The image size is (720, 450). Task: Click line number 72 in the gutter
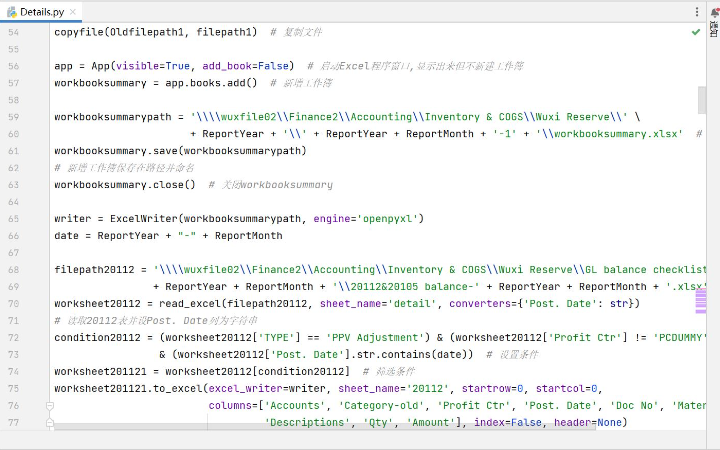(x=13, y=338)
